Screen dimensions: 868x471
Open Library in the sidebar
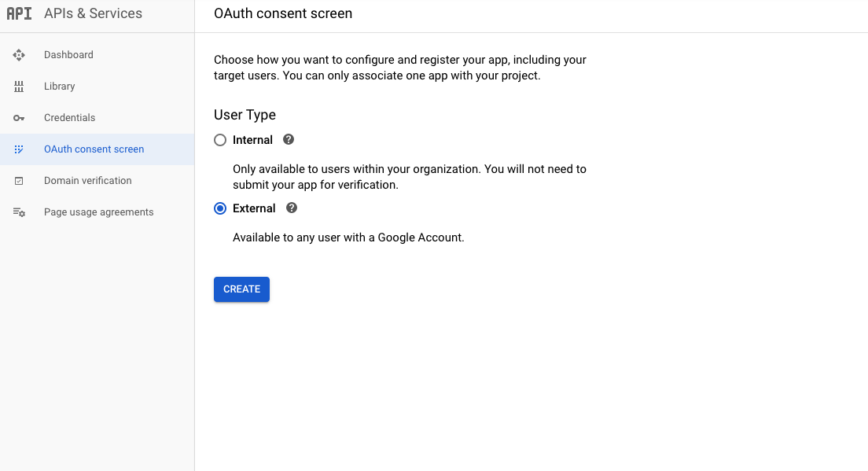pyautogui.click(x=97, y=86)
